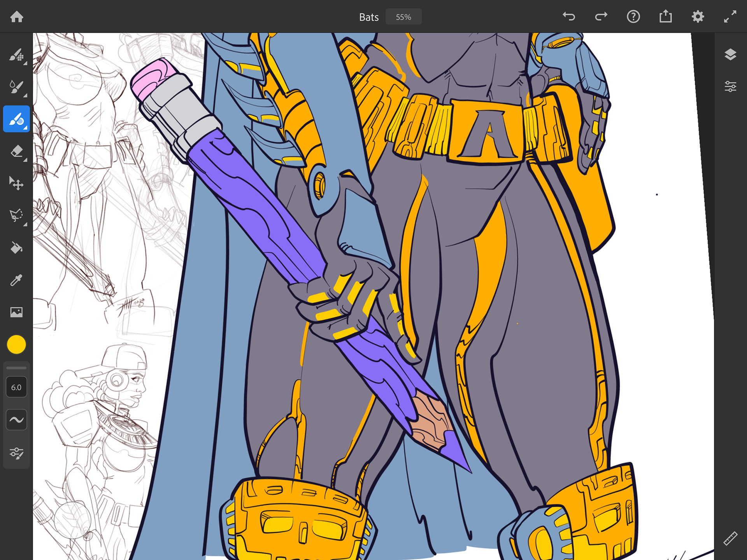
Task: Toggle the drawing aids ruler
Action: coord(730,539)
